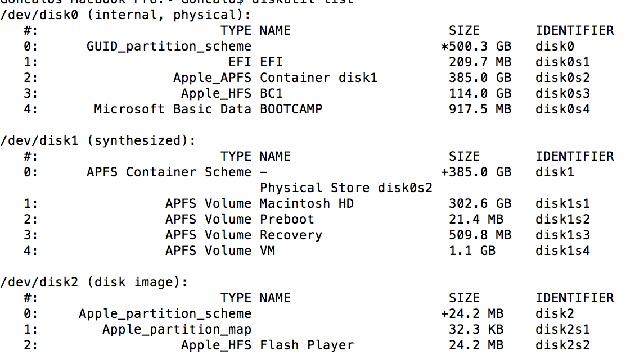Click the 'APFS Container Scheme' type text

point(169,172)
